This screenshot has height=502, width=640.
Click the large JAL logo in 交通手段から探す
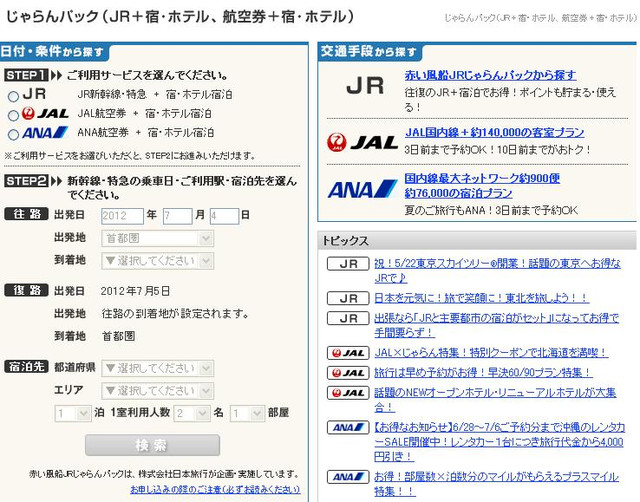coord(362,142)
